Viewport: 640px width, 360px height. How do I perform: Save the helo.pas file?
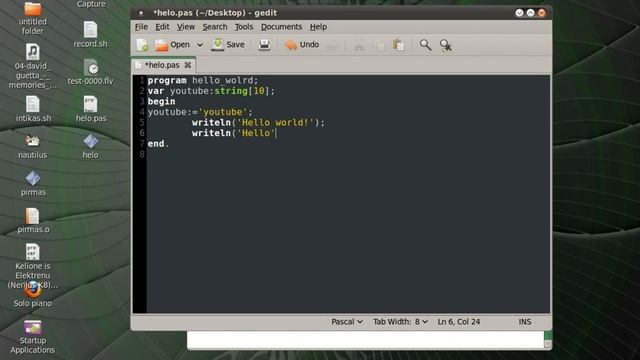(228, 44)
